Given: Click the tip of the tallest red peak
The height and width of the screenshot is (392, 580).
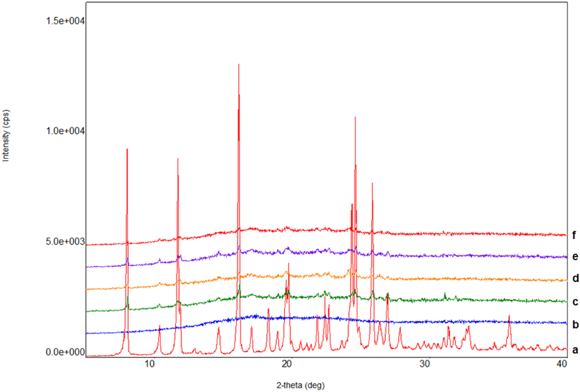Looking at the screenshot, I should pos(239,65).
